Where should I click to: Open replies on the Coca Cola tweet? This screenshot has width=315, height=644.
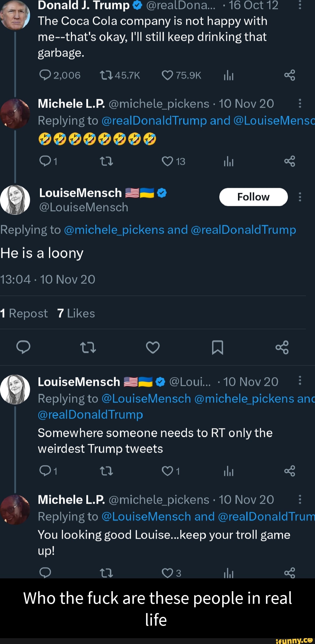click(45, 76)
